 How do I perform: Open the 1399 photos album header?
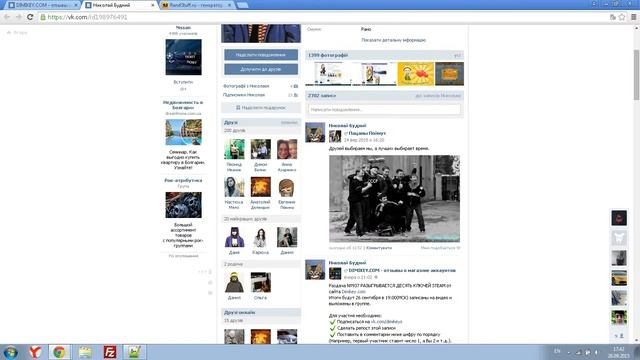point(384,55)
